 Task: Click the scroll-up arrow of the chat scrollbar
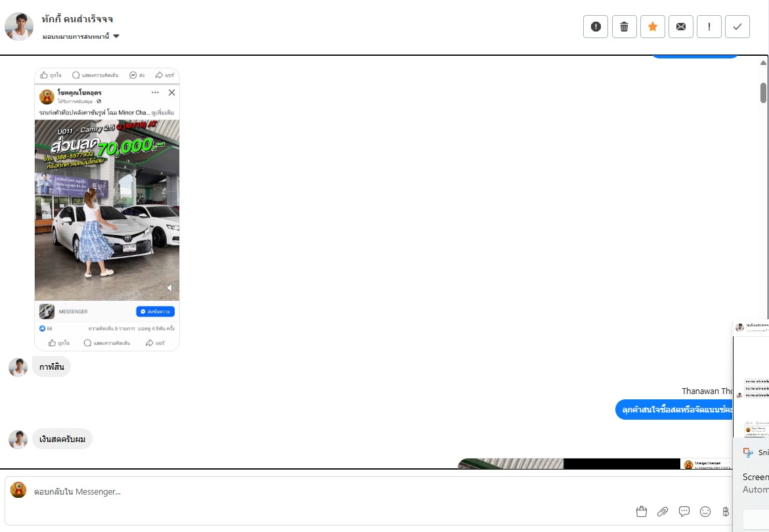(x=763, y=63)
